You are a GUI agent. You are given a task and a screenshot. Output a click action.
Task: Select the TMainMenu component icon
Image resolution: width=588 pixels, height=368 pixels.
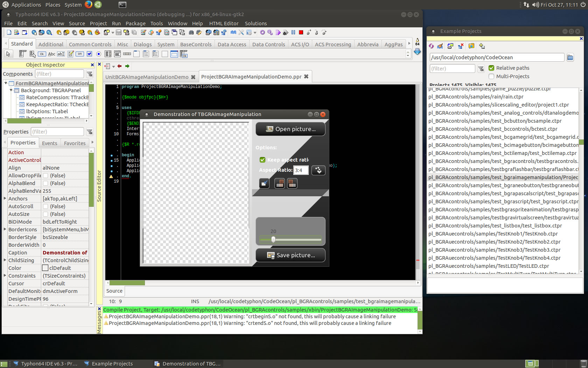(23, 54)
